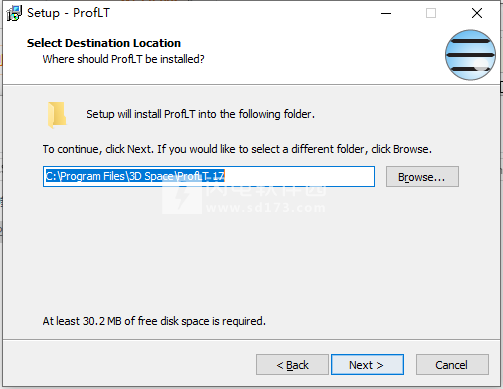Minimize the Setup window
Viewport: 503px width, 389px height.
click(x=386, y=13)
